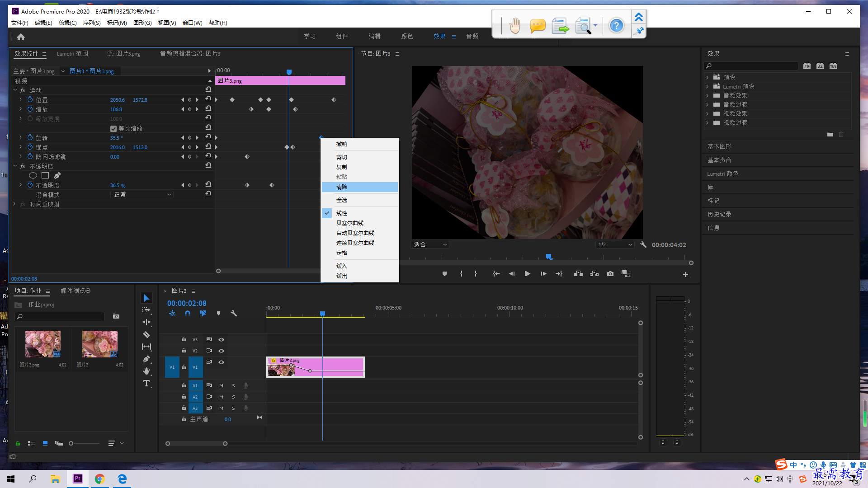Step back one frame in Program monitor
Viewport: 868px width, 488px height.
click(512, 274)
